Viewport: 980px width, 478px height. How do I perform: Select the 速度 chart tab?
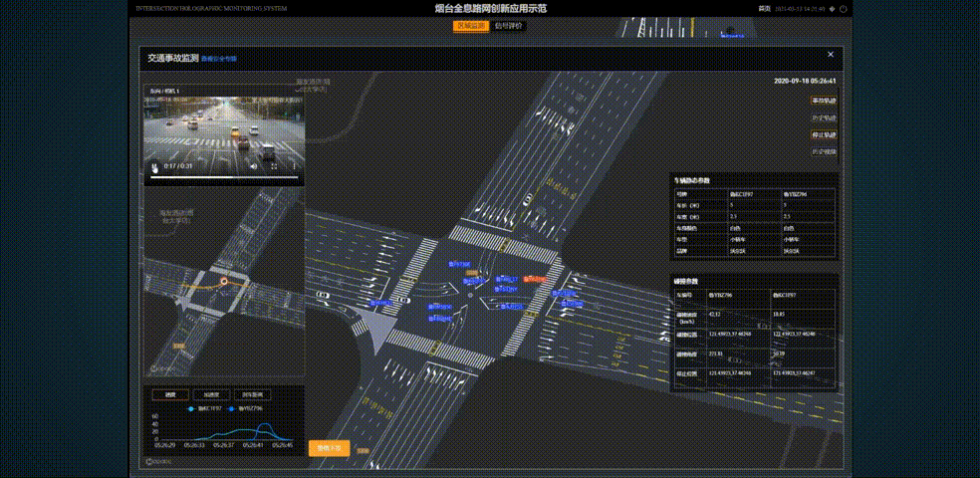(x=169, y=394)
